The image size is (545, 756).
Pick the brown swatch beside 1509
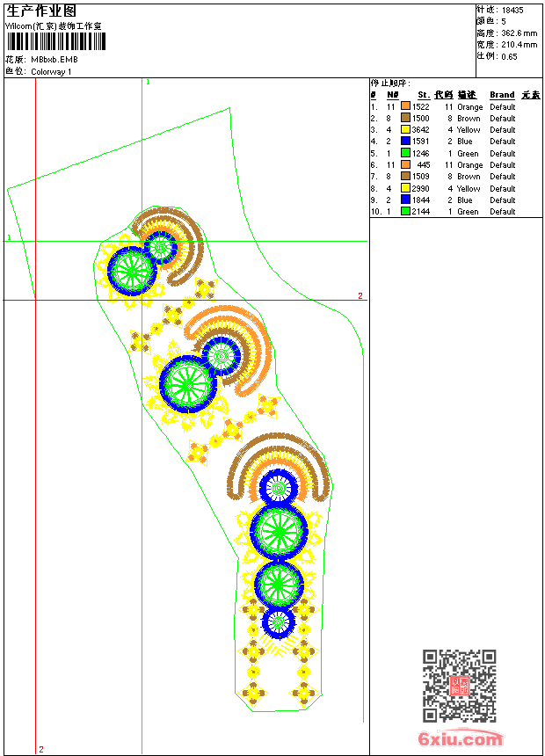[405, 176]
